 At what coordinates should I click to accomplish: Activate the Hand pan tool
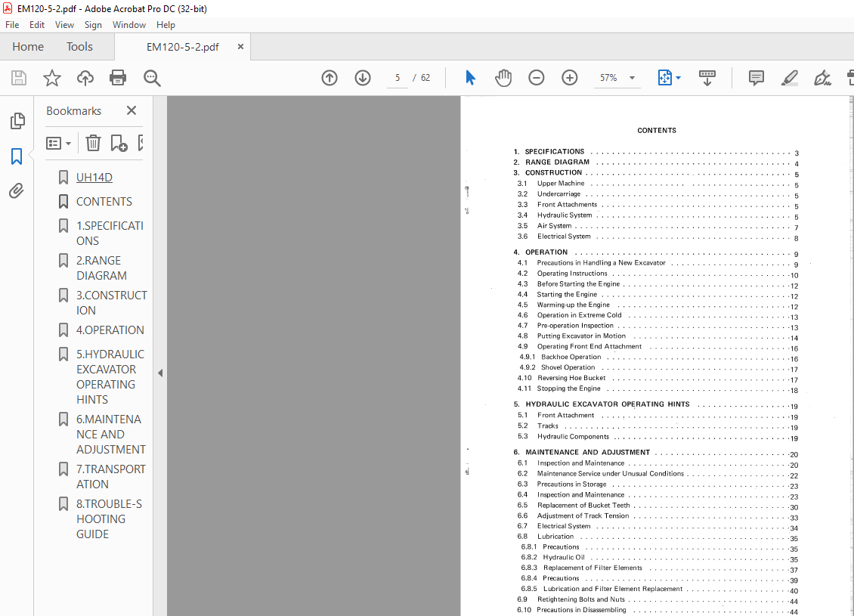(x=503, y=78)
